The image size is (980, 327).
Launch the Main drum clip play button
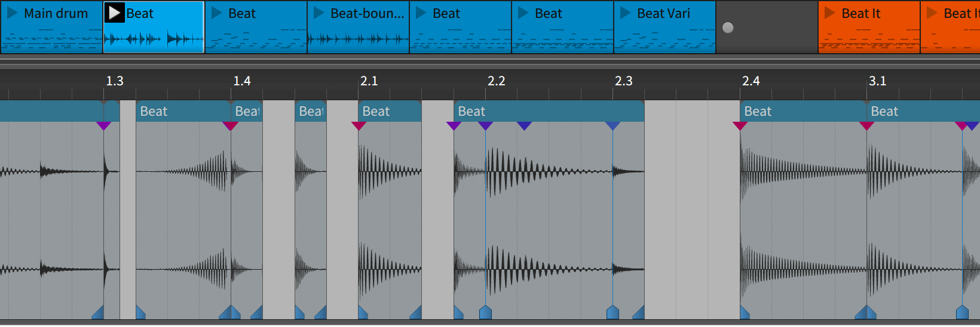coord(12,13)
